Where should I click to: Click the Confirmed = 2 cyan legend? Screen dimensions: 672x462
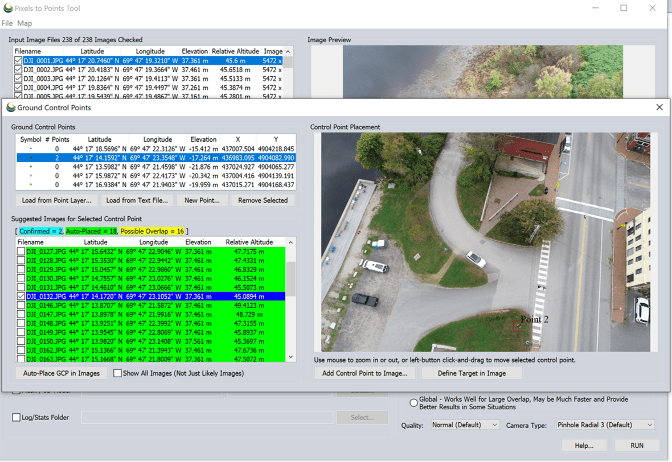pos(41,231)
